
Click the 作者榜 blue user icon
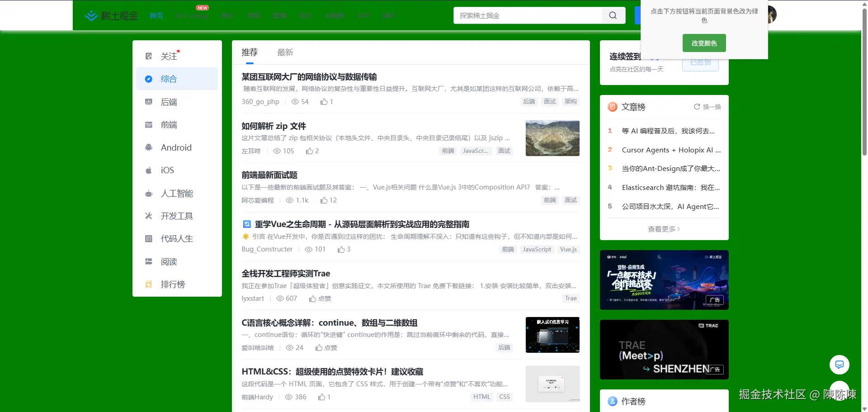[x=613, y=401]
